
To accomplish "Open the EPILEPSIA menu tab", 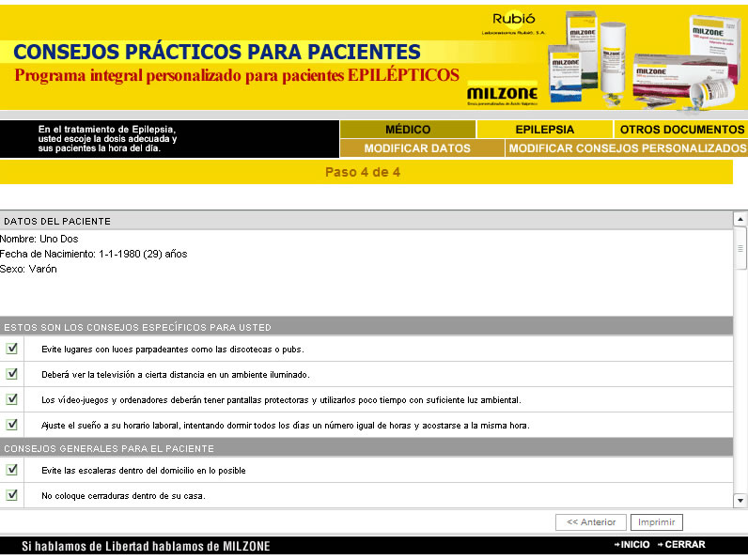I will pos(544,130).
